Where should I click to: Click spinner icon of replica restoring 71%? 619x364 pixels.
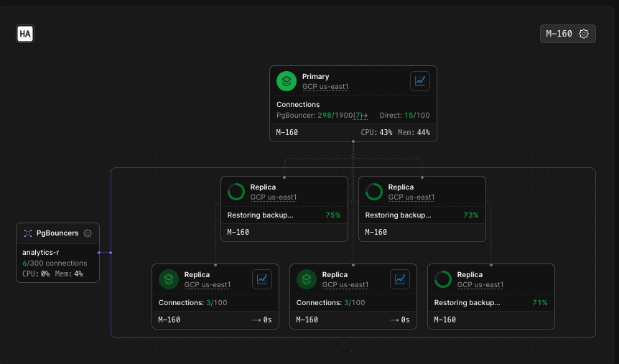point(443,279)
